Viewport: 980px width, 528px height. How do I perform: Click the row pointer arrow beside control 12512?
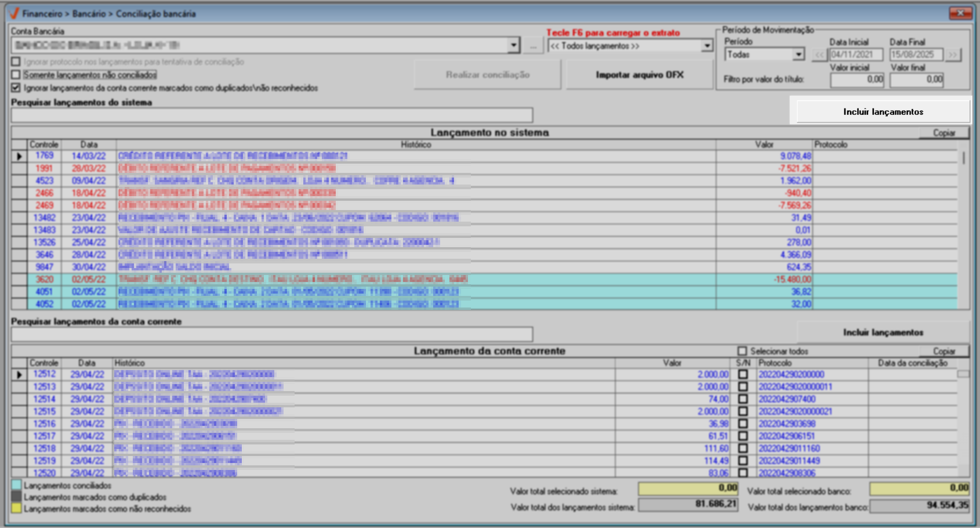tap(19, 375)
